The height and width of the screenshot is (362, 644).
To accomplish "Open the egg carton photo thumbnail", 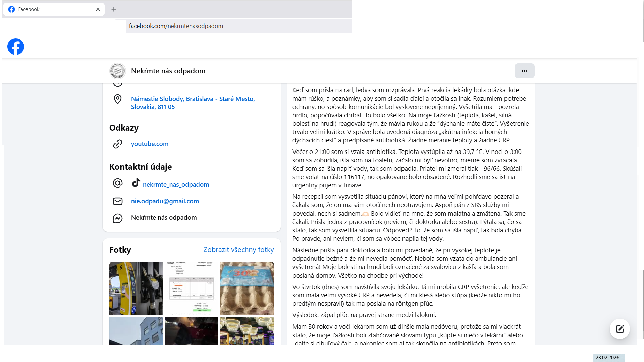I will tap(247, 288).
